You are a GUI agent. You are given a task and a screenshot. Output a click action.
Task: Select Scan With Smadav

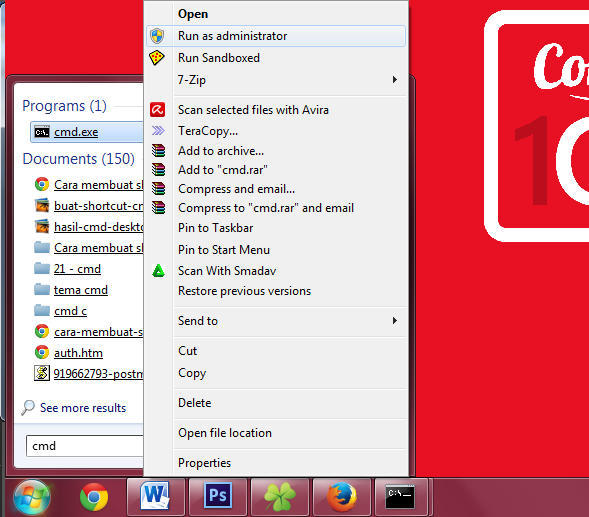276,271
